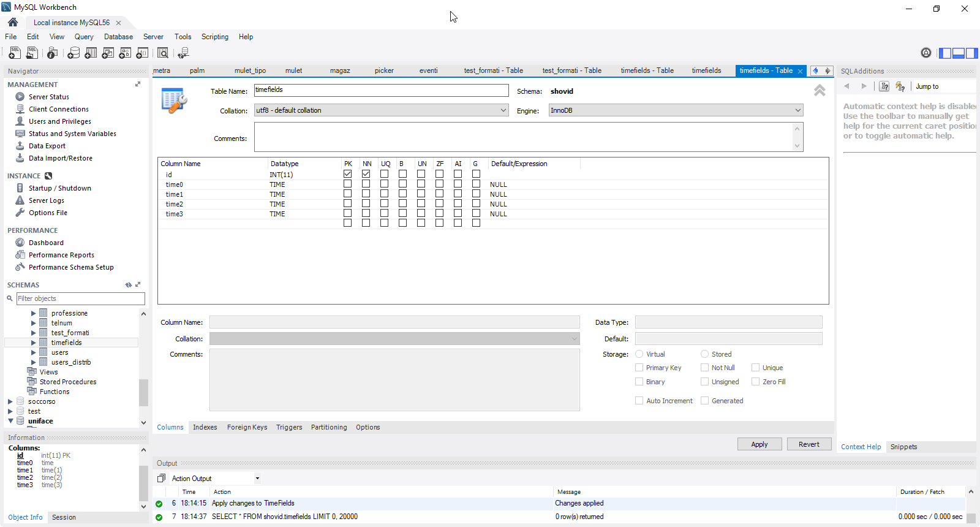
Task: Open Performance Reports
Action: click(x=61, y=255)
